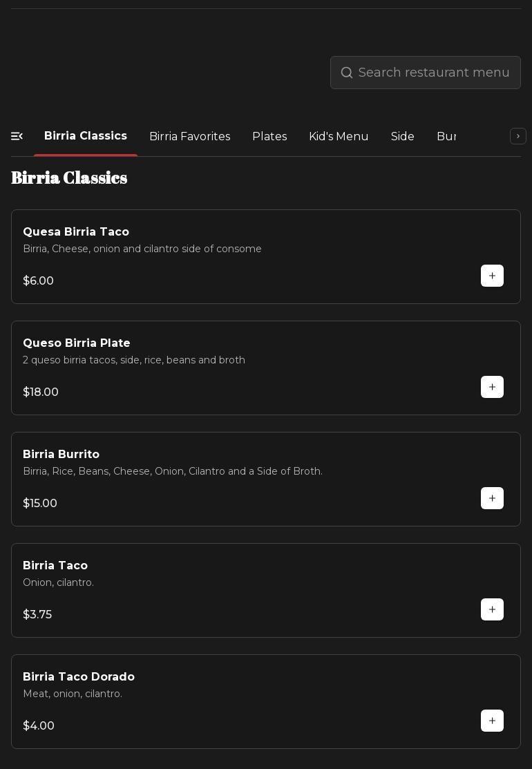
Task: Open Quesa Birria Taco item title
Action: (76, 231)
